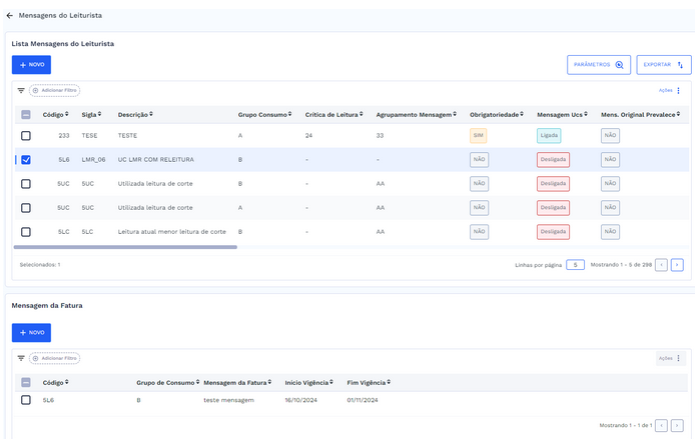Image resolution: width=700 pixels, height=439 pixels.
Task: Uncheck the LMR_06 row checkbox
Action: pos(26,160)
